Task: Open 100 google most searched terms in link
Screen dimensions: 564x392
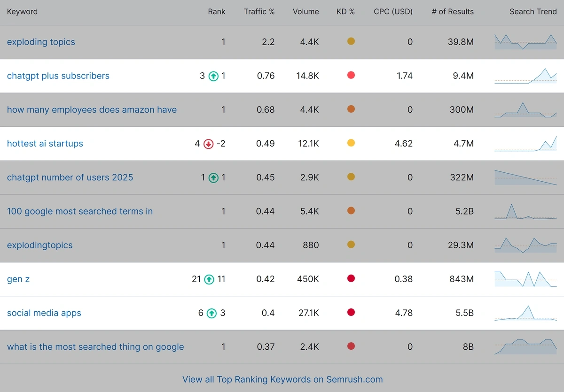Action: tap(80, 211)
